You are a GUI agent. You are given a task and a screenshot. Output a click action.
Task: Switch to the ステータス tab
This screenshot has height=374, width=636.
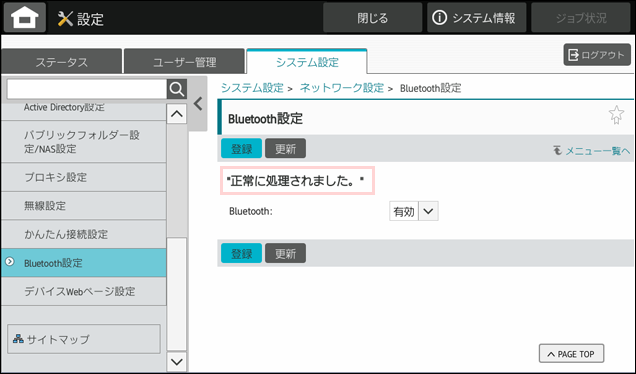pos(61,62)
